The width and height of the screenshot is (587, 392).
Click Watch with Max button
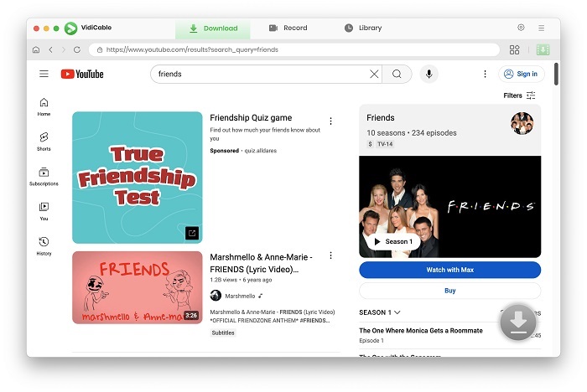pos(450,270)
